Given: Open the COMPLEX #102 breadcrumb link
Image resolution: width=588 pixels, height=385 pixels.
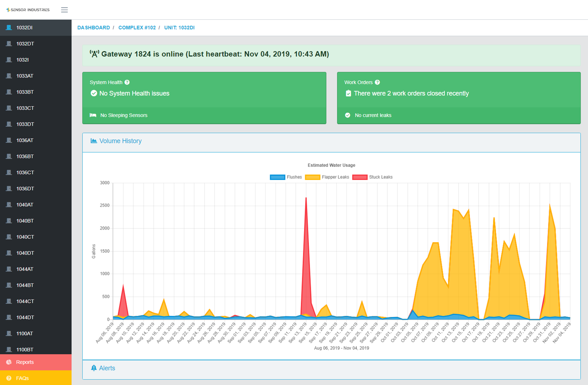Looking at the screenshot, I should coord(137,27).
